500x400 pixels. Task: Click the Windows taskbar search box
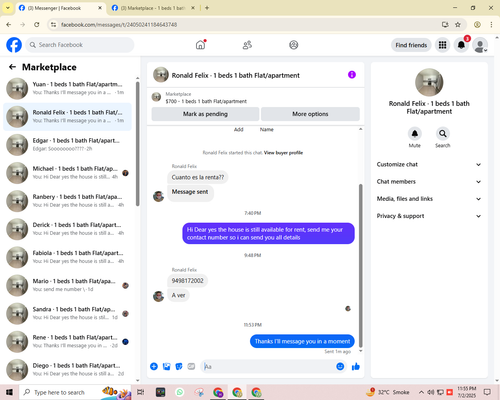coord(75,392)
